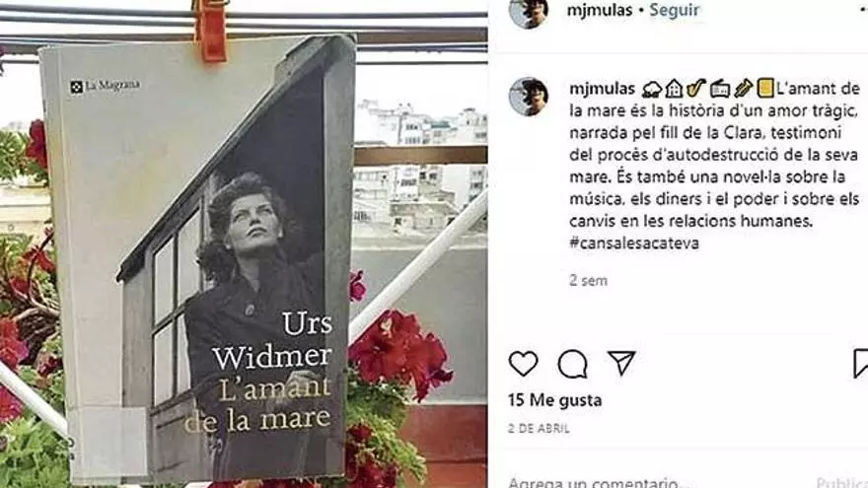Screen dimensions: 868x488
Task: Open mjmulas username in header
Action: pyautogui.click(x=600, y=10)
